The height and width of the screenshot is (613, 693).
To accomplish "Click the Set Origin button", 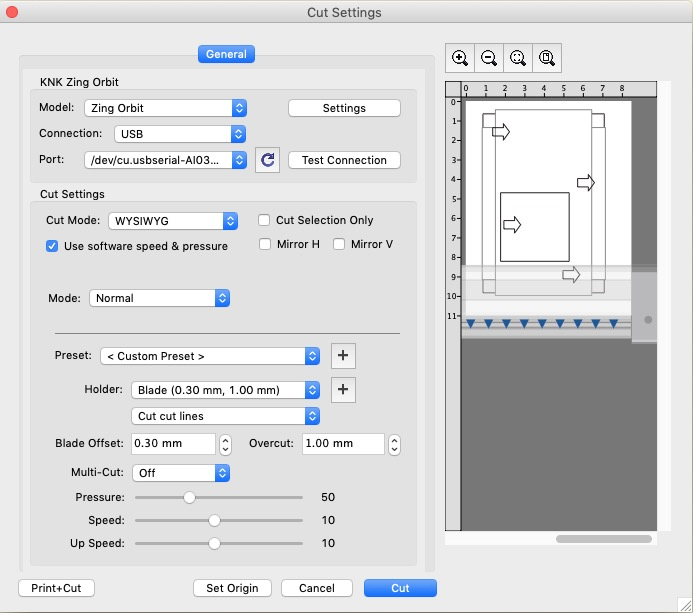I will 232,588.
